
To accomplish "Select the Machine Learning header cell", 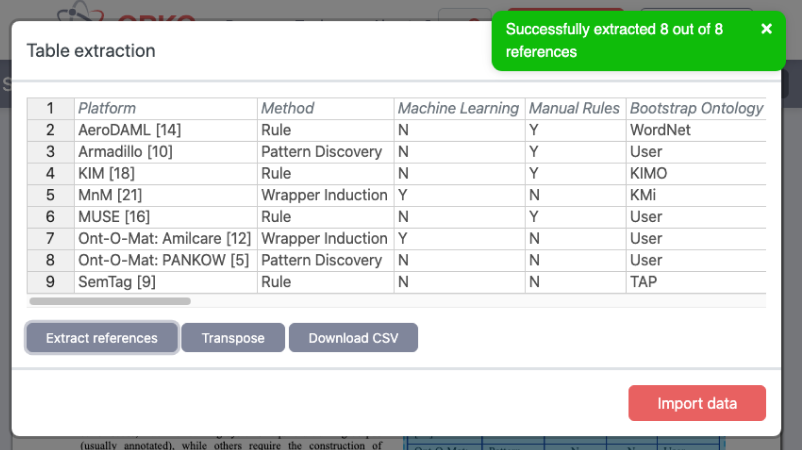I will point(459,108).
